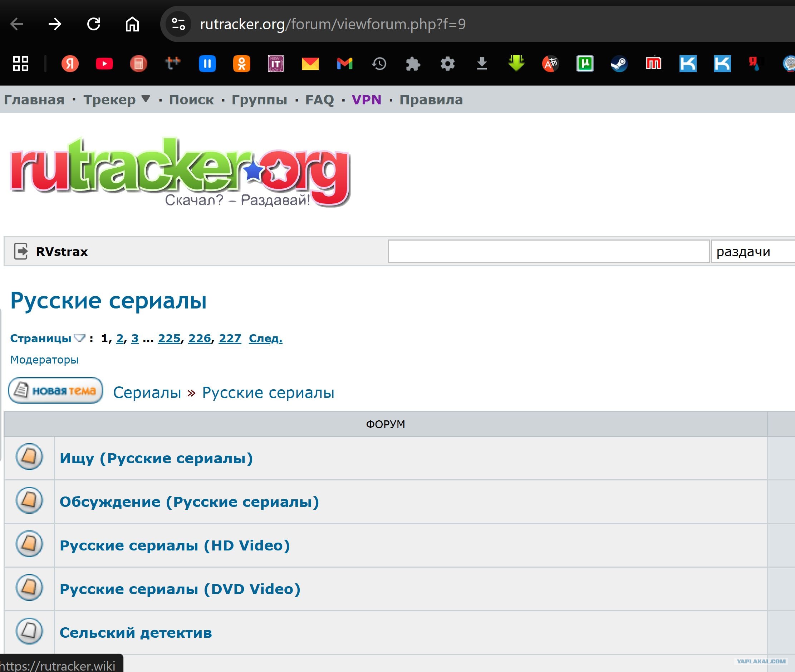The height and width of the screenshot is (672, 795).
Task: Open the Обсуждение (Русские сериалы) subforum
Action: click(x=190, y=502)
